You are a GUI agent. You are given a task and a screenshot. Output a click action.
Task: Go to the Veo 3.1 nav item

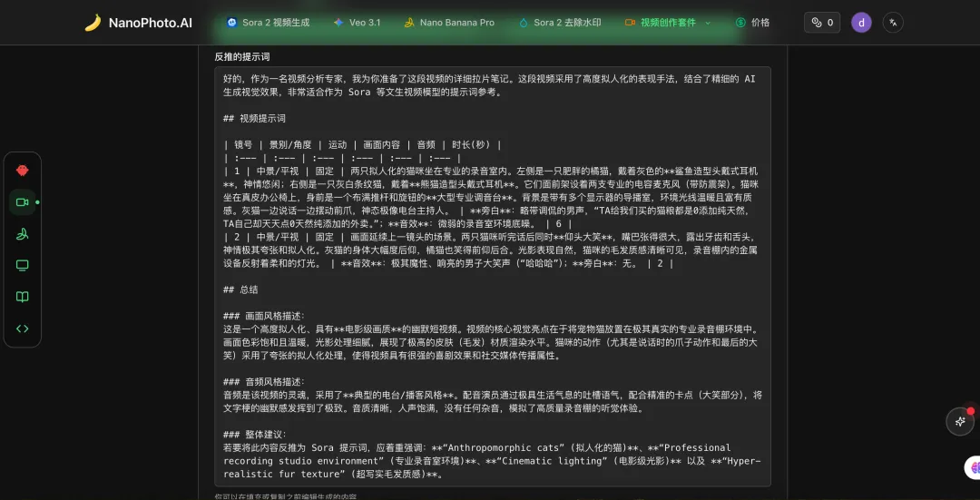[x=357, y=23]
